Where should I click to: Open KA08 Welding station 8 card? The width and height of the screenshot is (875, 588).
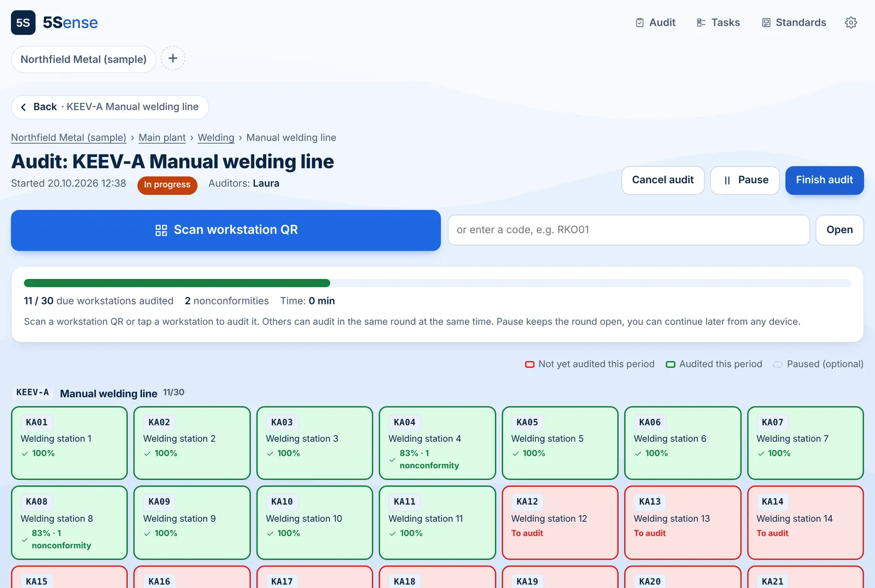tap(69, 522)
